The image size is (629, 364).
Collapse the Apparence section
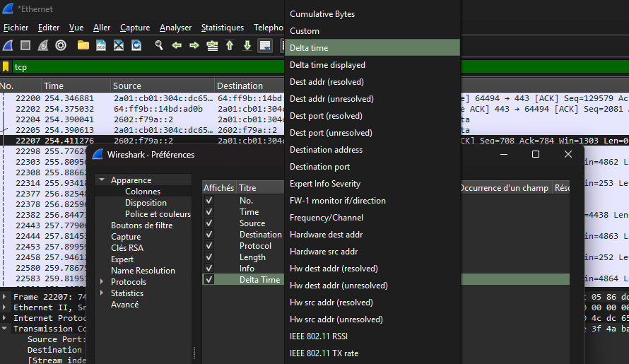102,180
